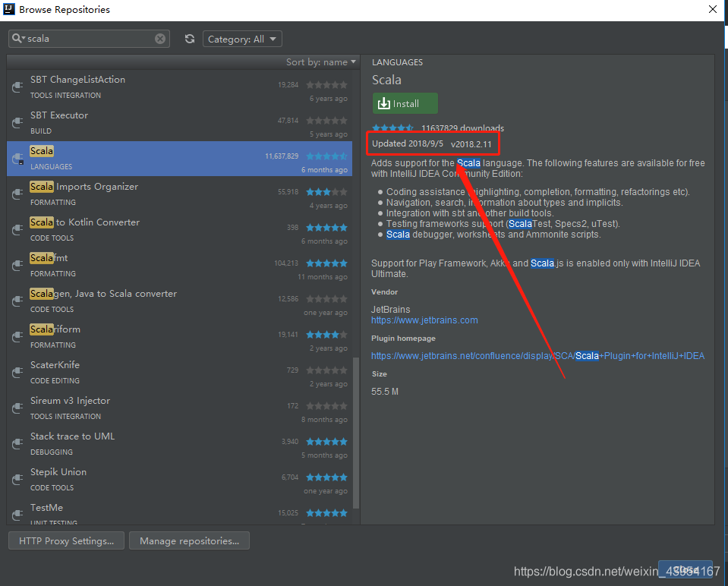Select Scala to Kotlin Converter plugin
This screenshot has width=728, height=586.
pos(180,230)
